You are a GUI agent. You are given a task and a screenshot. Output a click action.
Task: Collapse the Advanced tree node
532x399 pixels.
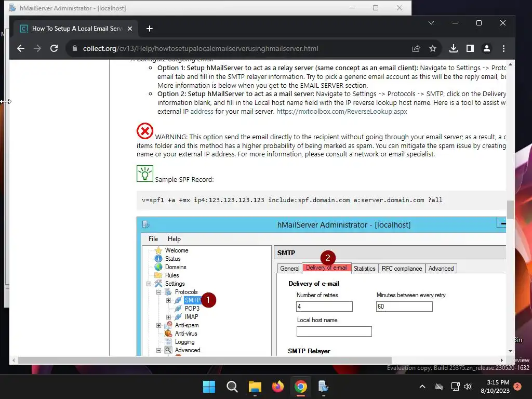(158, 350)
